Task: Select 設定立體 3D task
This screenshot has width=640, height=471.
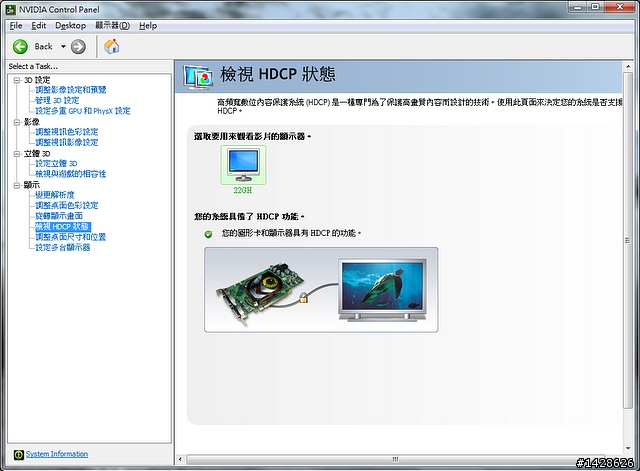Action: (56, 164)
